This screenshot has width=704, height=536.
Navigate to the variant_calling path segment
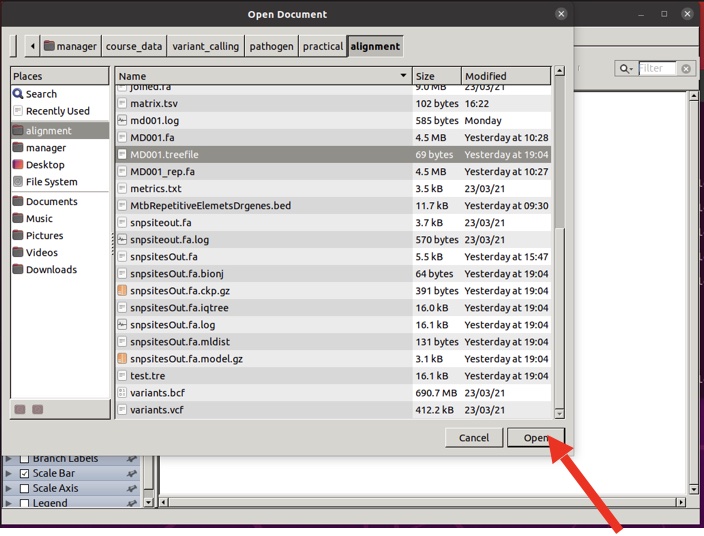click(x=205, y=46)
